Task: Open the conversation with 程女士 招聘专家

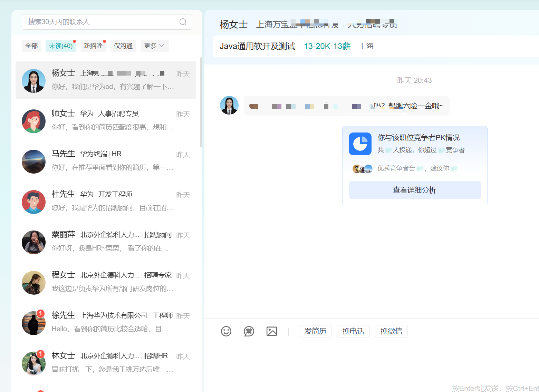Action: click(x=106, y=282)
